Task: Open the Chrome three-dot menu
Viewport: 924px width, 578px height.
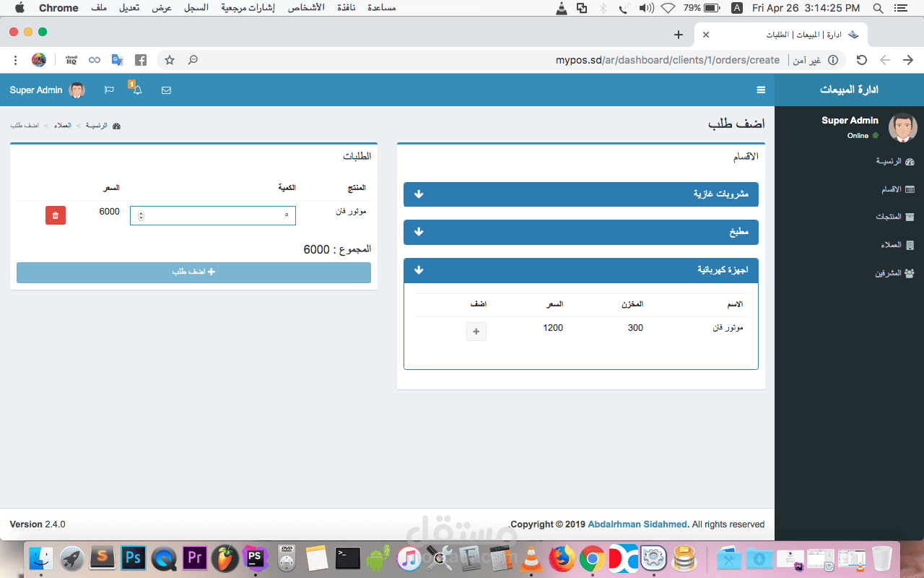Action: (16, 60)
